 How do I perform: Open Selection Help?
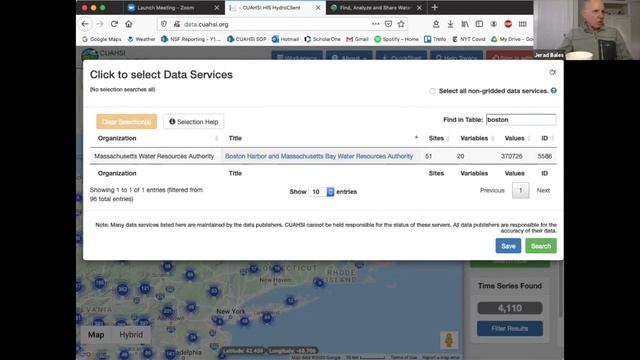click(194, 122)
